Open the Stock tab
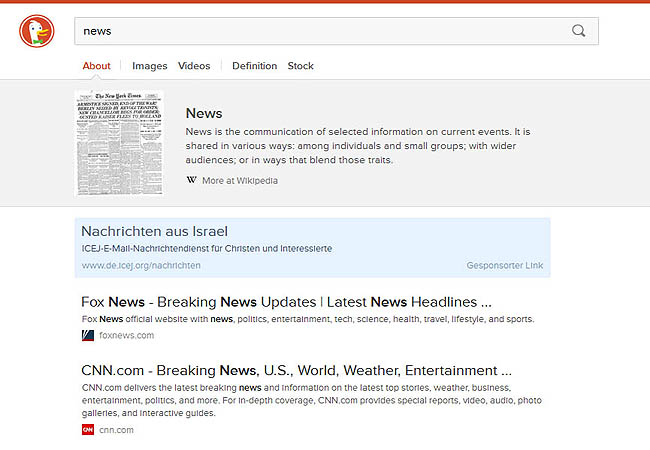 pos(301,66)
